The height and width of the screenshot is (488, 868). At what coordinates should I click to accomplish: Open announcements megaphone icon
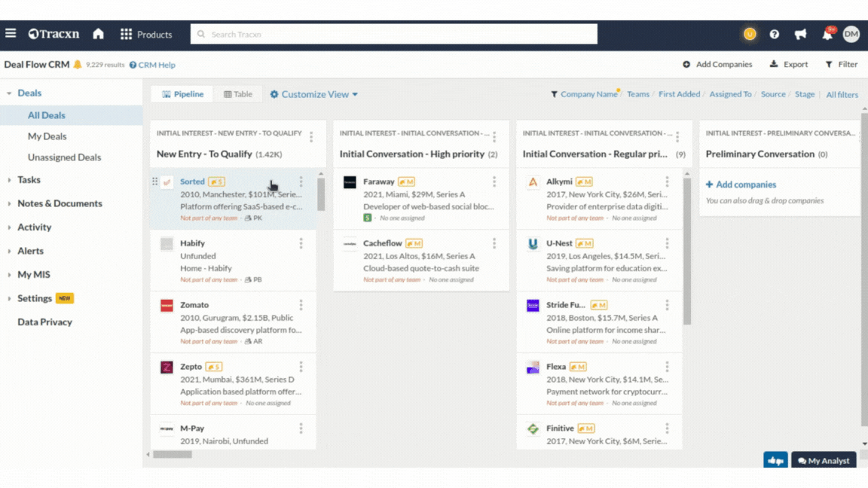point(800,34)
